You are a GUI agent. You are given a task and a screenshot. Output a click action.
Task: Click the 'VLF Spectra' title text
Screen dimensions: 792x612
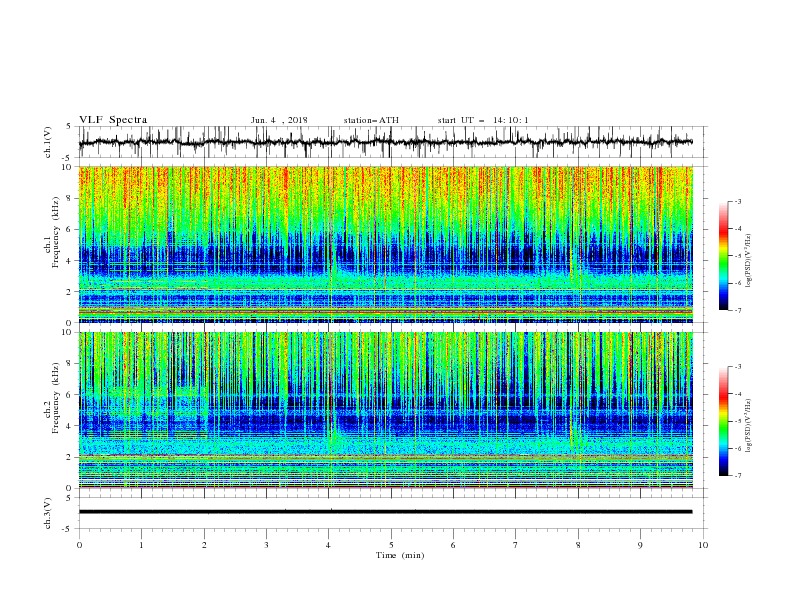(113, 120)
